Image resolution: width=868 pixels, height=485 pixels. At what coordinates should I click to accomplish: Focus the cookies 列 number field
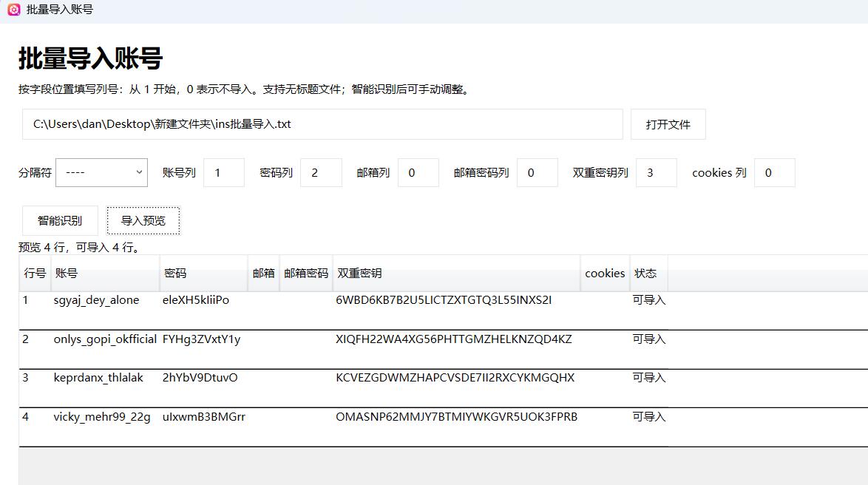coord(775,173)
